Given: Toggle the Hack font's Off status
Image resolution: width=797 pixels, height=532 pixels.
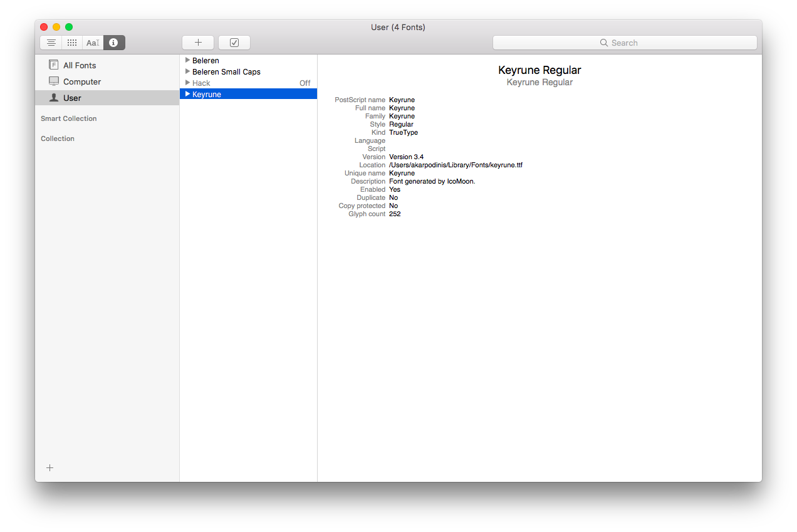Looking at the screenshot, I should (x=305, y=83).
